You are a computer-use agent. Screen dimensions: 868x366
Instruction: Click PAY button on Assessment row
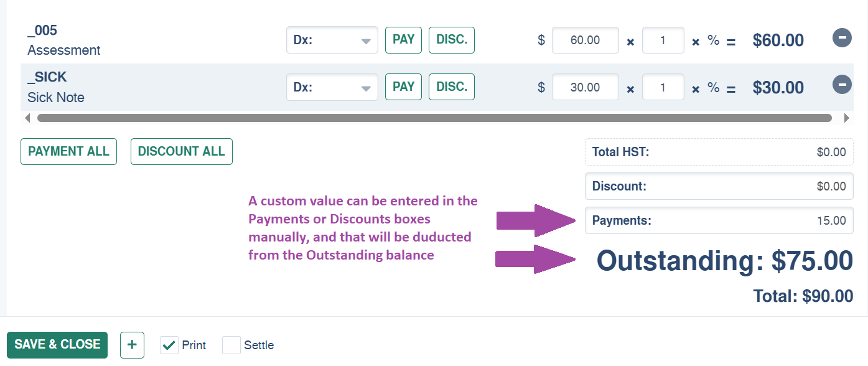tap(404, 40)
